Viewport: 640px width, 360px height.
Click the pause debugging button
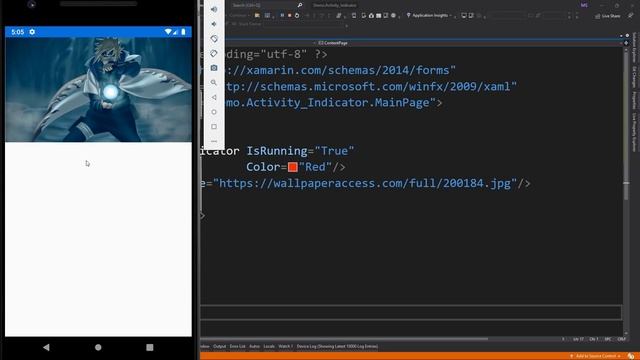tap(282, 16)
